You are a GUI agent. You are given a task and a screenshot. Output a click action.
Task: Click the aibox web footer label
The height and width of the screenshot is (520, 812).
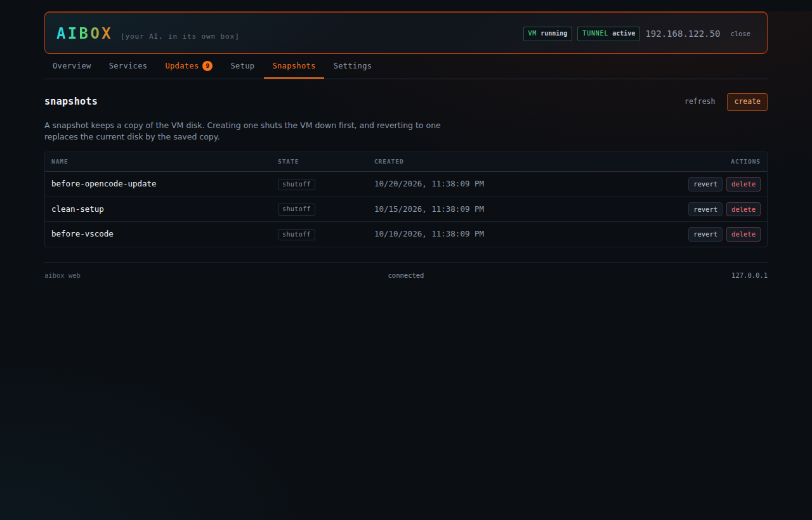[x=62, y=276]
